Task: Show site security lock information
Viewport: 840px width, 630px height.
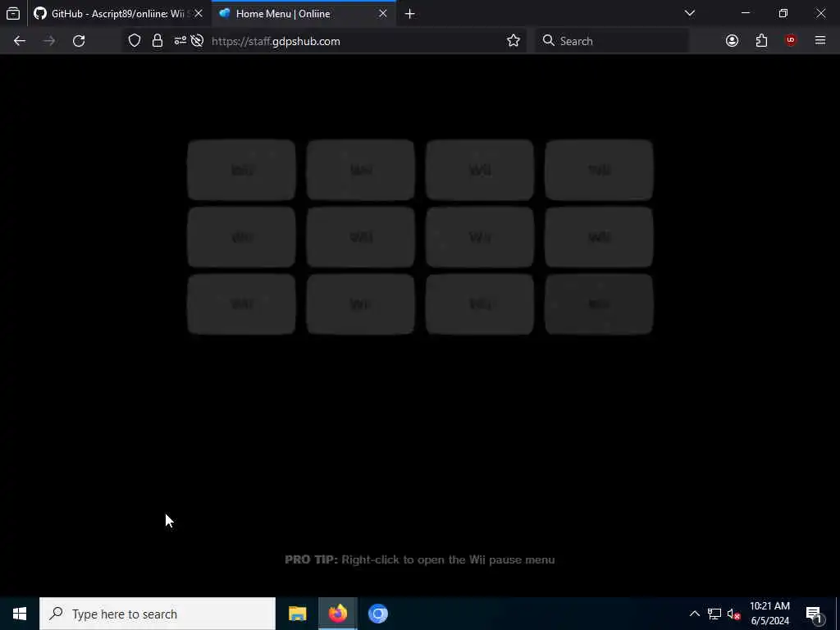Action: [x=157, y=41]
